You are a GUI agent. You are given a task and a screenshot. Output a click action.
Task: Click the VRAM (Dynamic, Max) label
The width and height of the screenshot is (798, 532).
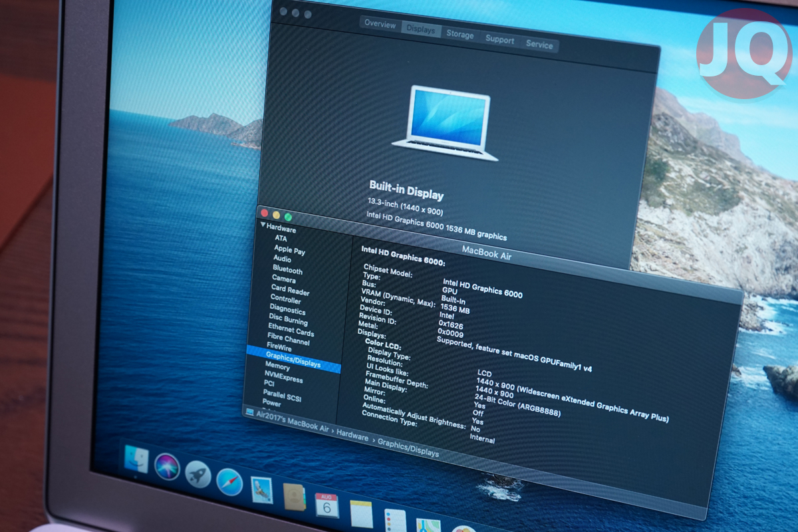pos(398,297)
